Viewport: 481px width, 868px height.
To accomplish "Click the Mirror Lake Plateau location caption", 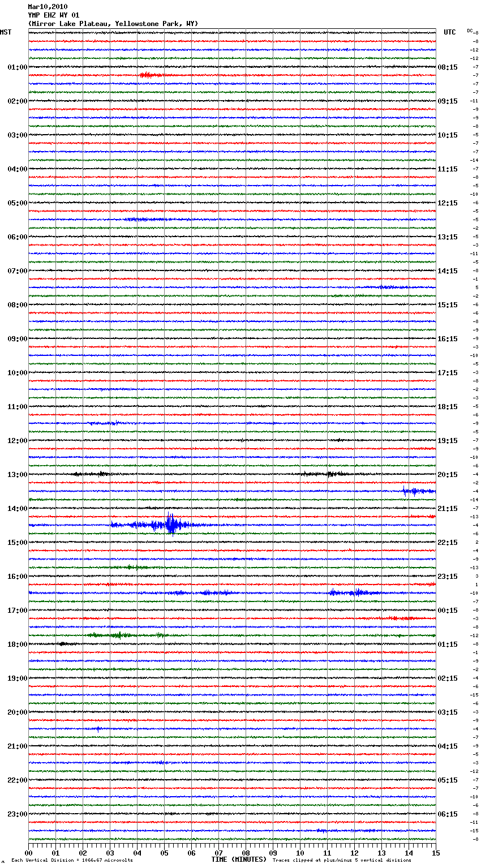I will click(113, 24).
